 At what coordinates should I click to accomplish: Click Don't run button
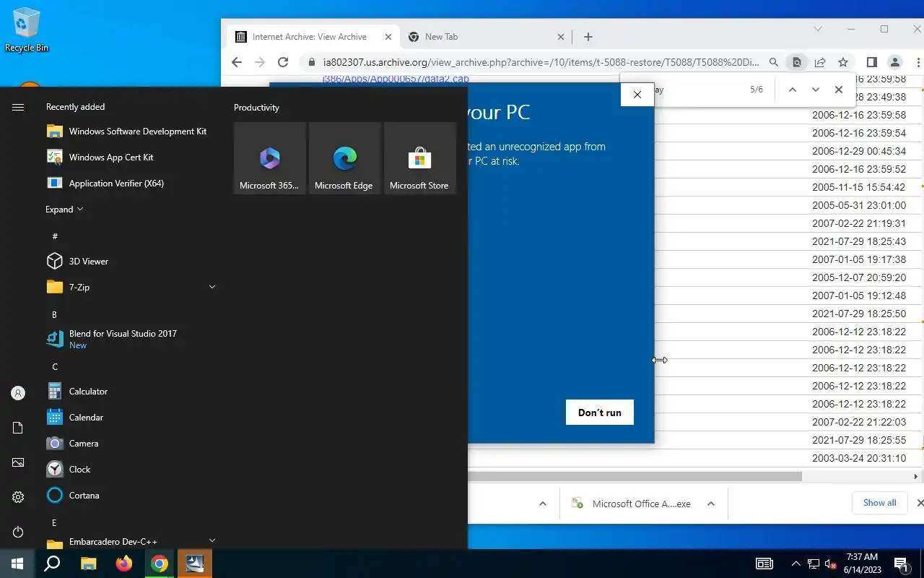[x=600, y=413]
